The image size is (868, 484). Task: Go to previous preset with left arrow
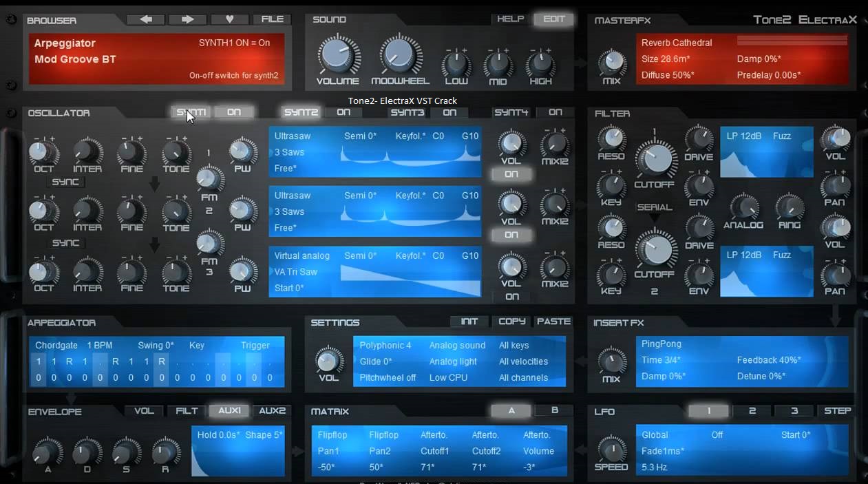click(x=146, y=19)
